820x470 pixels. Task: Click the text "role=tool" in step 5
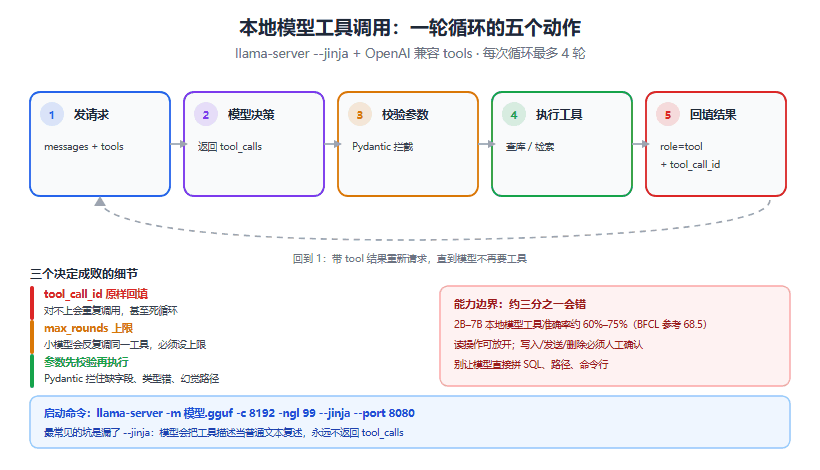pyautogui.click(x=681, y=146)
